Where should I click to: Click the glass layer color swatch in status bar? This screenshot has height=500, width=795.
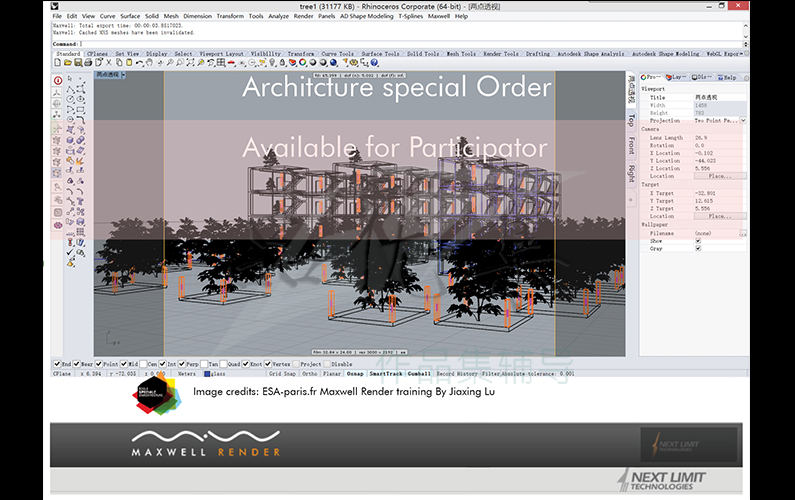(207, 374)
